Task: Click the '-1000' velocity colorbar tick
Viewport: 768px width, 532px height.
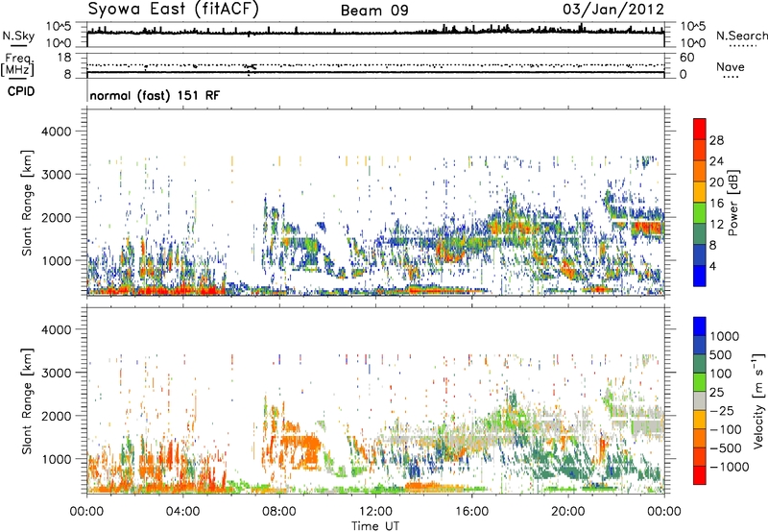Action: pos(730,467)
